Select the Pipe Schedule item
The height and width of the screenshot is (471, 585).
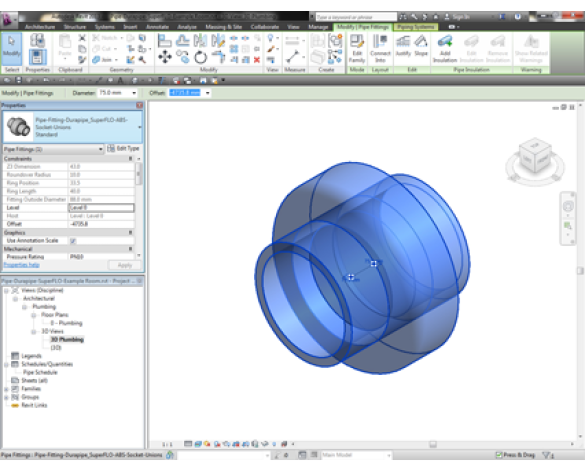[40, 372]
